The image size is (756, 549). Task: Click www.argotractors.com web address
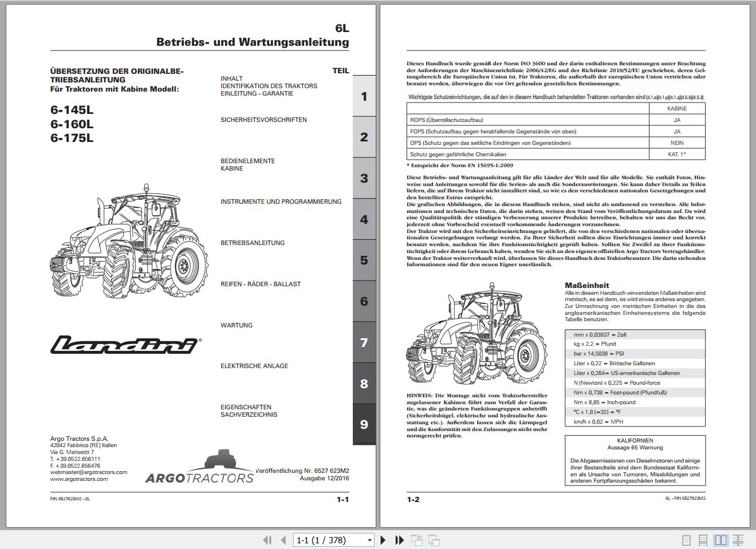[x=79, y=479]
